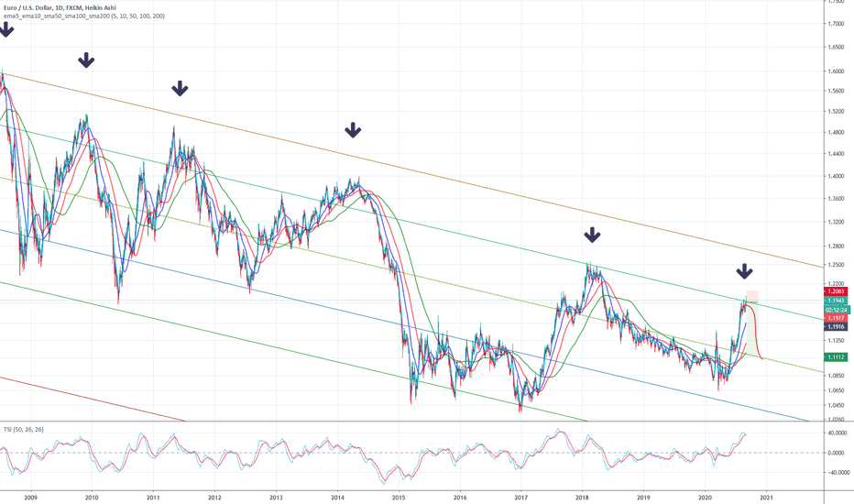Select the pink stop-loss box above price
Image resolution: width=854 pixels, height=504 pixels.
click(x=752, y=296)
